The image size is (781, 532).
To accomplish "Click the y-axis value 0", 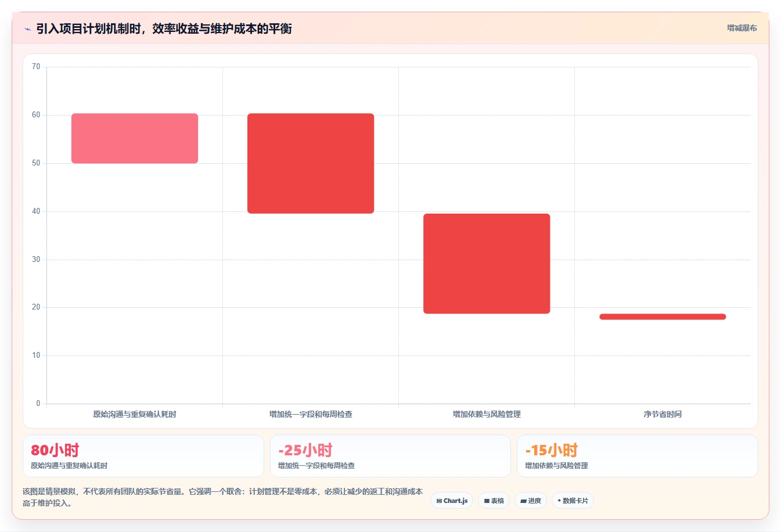I will tap(38, 404).
